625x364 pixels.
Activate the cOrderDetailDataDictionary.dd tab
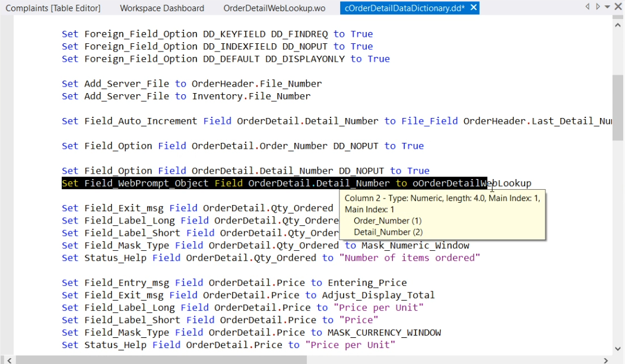point(404,8)
